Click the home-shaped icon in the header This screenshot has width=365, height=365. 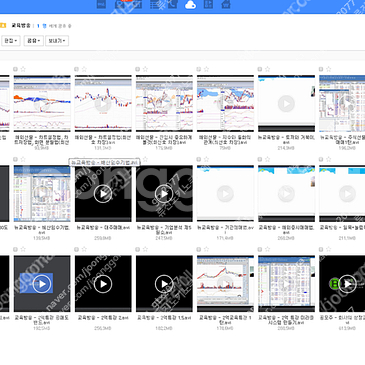pyautogui.click(x=226, y=4)
